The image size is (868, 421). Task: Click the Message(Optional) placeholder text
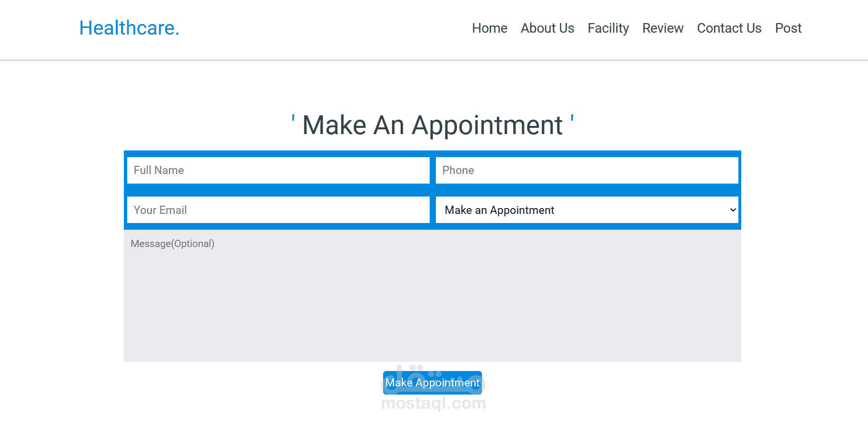pos(172,244)
